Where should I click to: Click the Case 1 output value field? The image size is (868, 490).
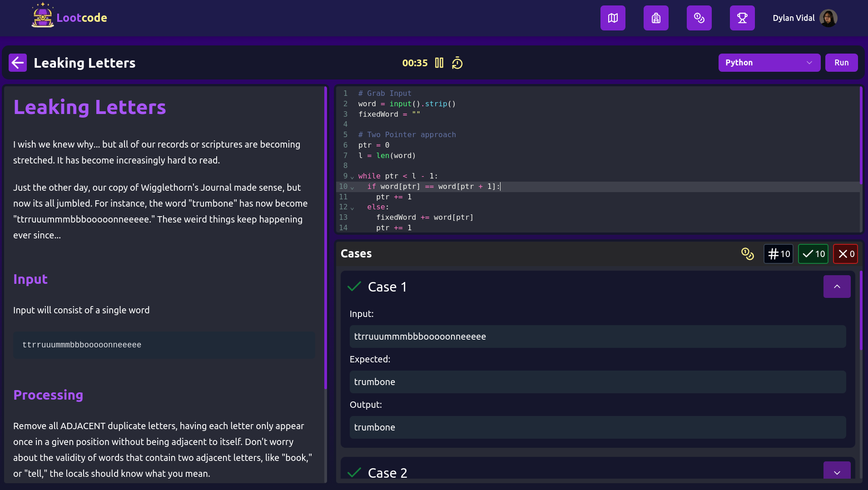point(597,427)
